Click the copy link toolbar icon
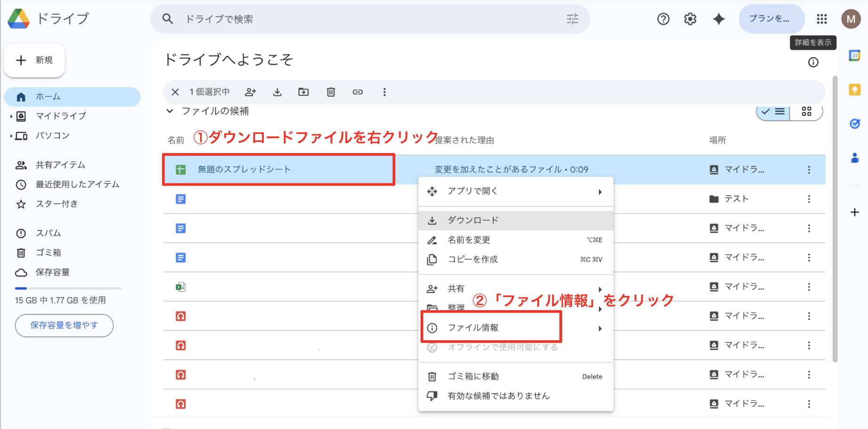This screenshot has height=429, width=868. [x=358, y=92]
